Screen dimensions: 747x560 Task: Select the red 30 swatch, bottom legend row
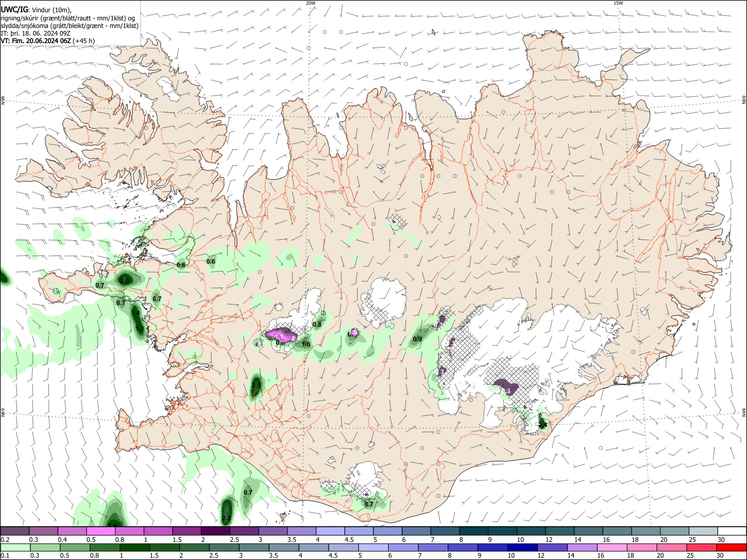731,547
